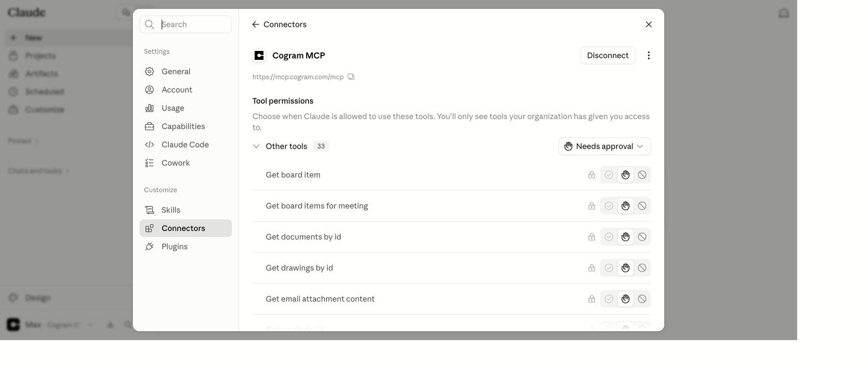Screen dimensions: 868x370
Task: Require approval for Get email attachment content
Action: [x=626, y=299]
